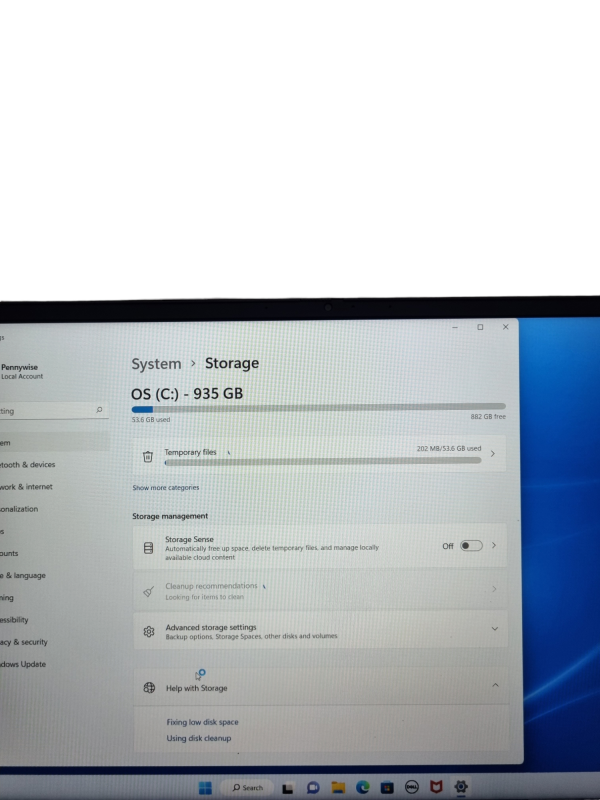
Task: Open Dell app from taskbar
Action: [412, 787]
